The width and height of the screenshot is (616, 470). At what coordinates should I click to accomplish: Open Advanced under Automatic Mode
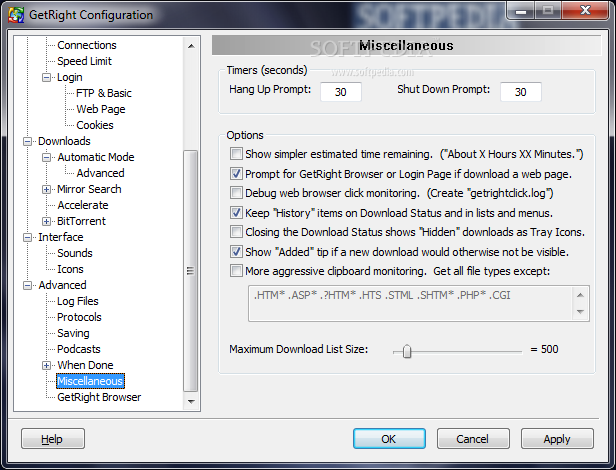click(100, 173)
